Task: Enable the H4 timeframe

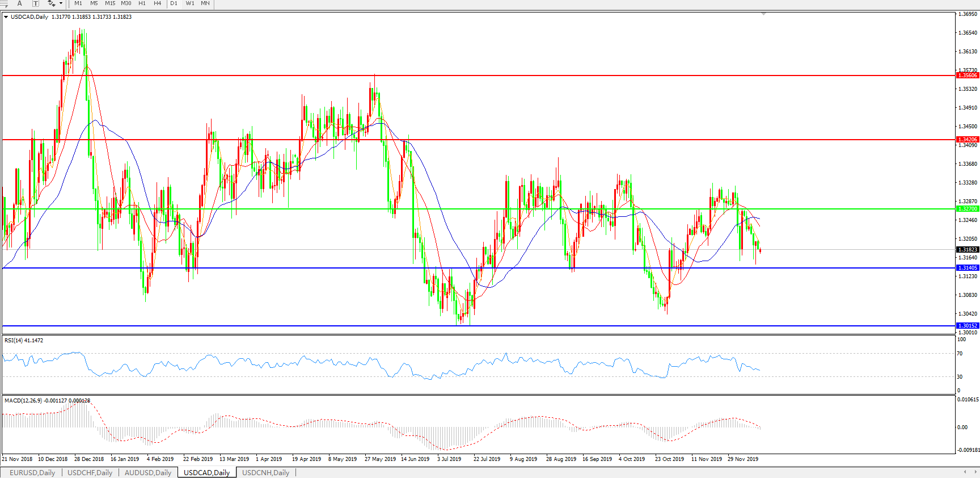Action: point(158,3)
